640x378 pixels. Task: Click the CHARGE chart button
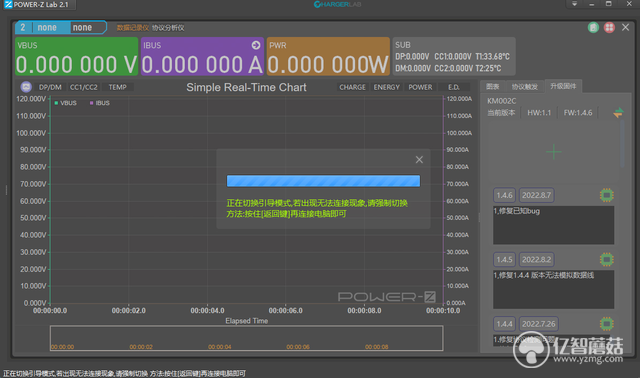(352, 87)
